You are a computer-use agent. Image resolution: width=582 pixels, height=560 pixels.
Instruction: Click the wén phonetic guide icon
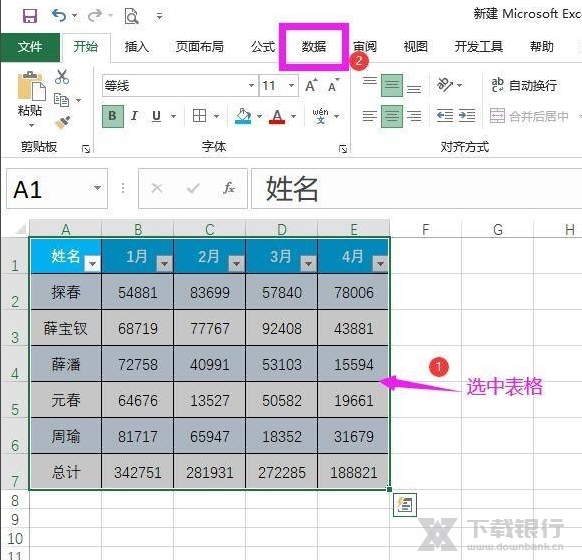click(x=320, y=116)
